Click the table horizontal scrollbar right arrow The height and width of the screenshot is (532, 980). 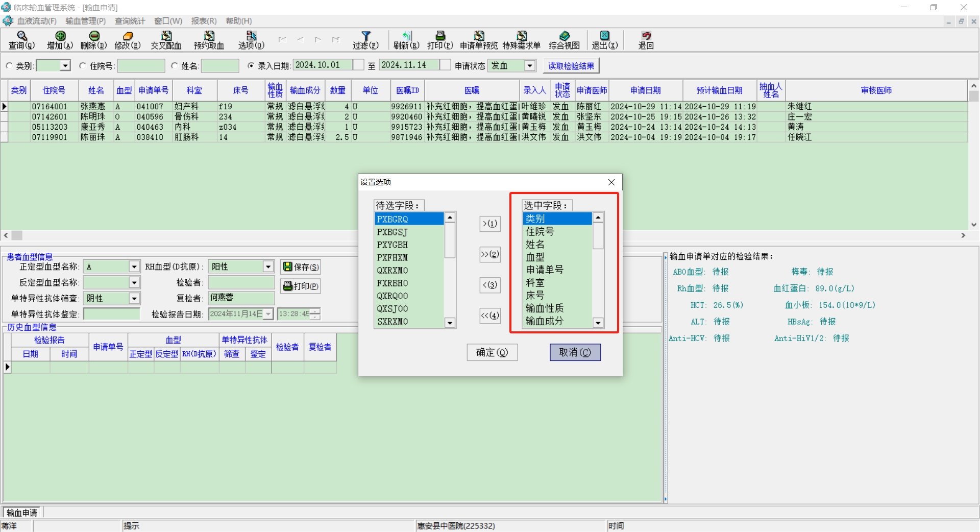[x=963, y=235]
